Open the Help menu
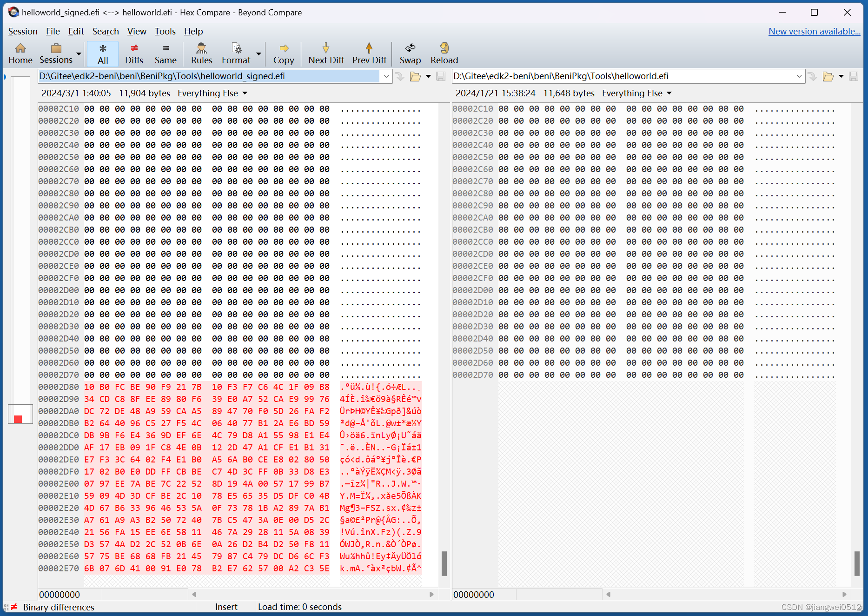 point(193,31)
